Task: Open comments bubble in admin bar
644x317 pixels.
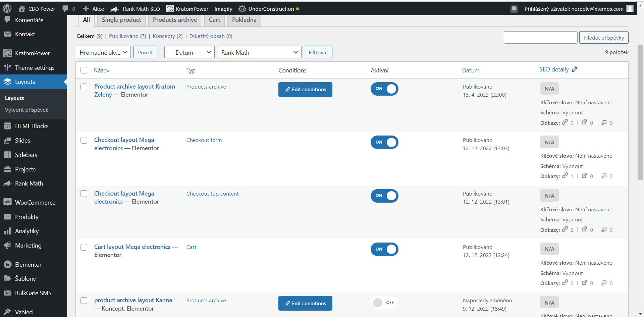Action: tap(65, 9)
